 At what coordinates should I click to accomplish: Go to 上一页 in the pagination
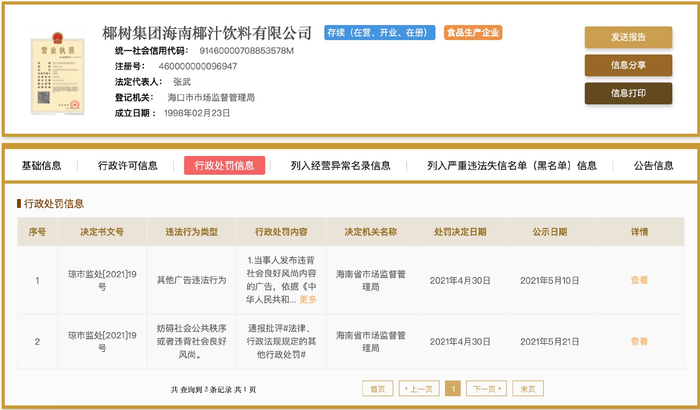point(419,389)
